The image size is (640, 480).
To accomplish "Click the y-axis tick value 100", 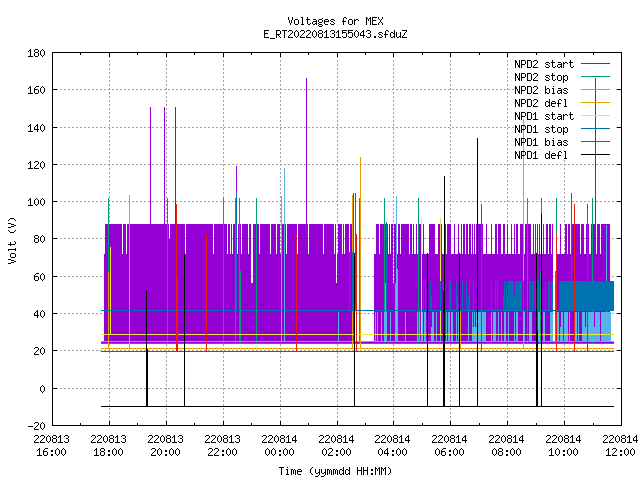I will [x=36, y=202].
